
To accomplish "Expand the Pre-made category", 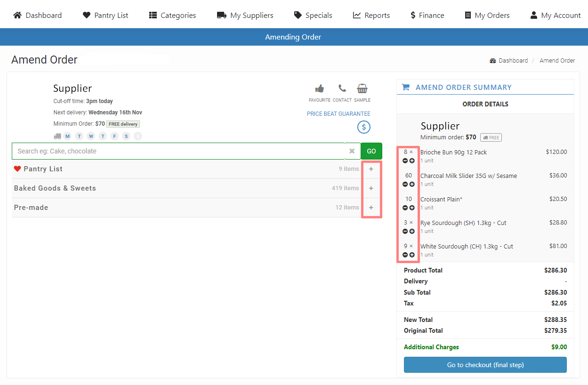I will pyautogui.click(x=371, y=207).
